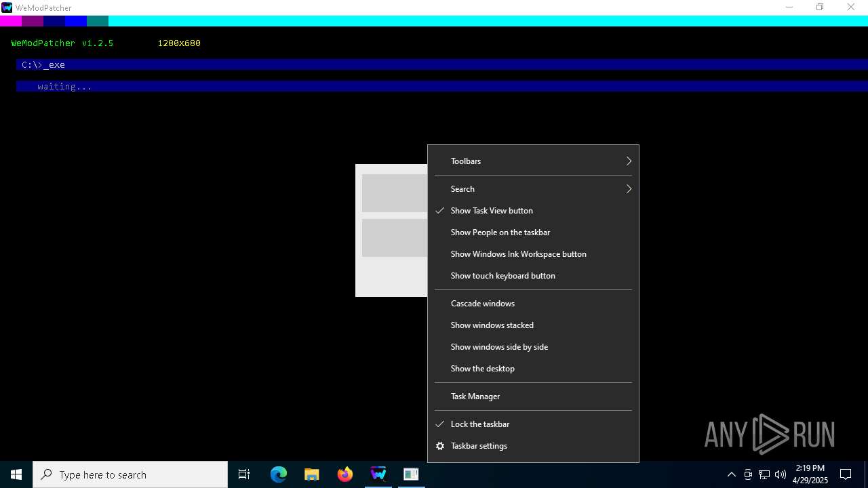
Task: Open File Explorer from the taskbar
Action: point(312,474)
